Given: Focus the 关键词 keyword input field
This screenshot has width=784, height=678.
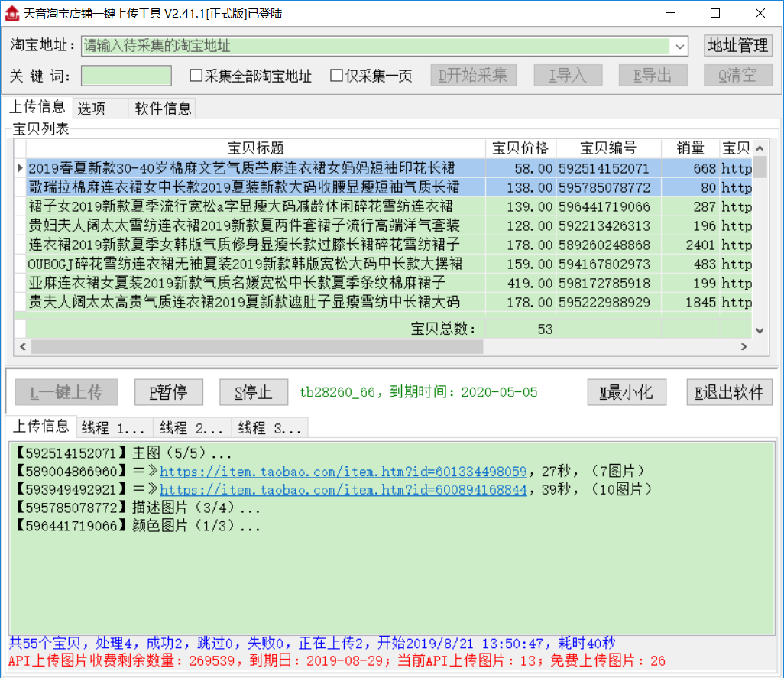Looking at the screenshot, I should (126, 76).
